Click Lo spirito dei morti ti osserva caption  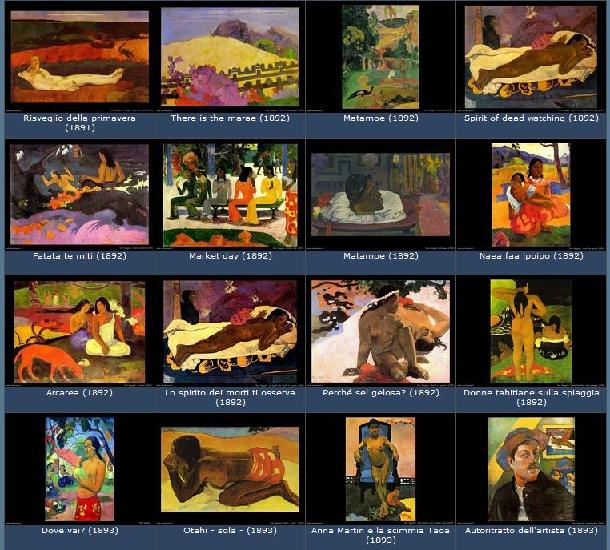tap(230, 398)
